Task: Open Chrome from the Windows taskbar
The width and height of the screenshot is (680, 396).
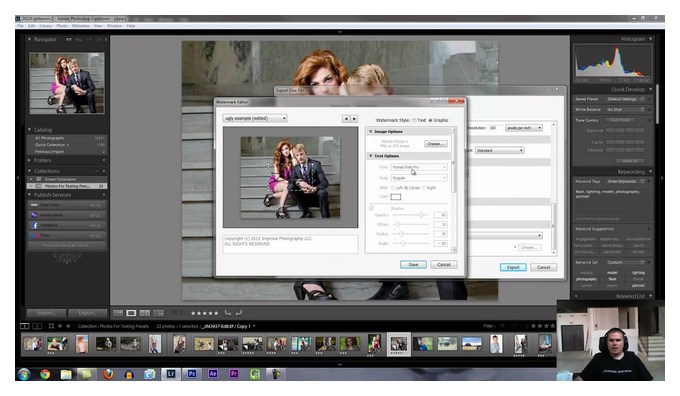Action: coord(45,374)
